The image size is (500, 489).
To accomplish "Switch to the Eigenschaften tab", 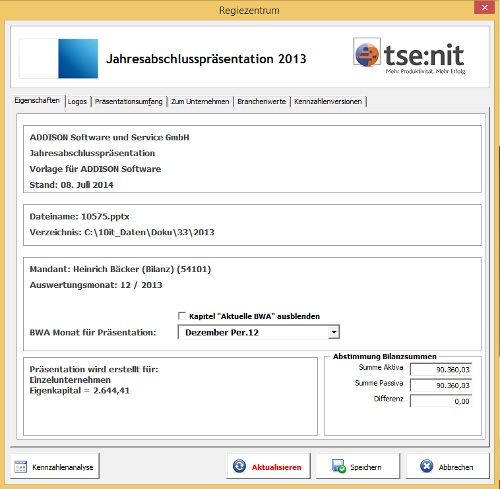I will click(x=37, y=100).
